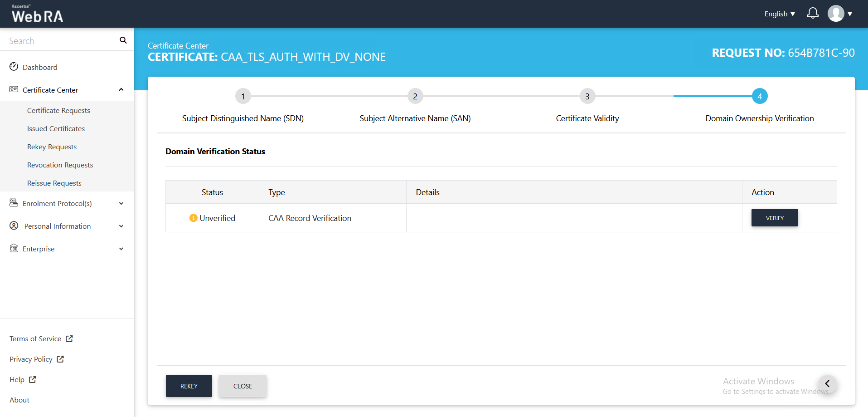Click into the Search input field

(61, 41)
